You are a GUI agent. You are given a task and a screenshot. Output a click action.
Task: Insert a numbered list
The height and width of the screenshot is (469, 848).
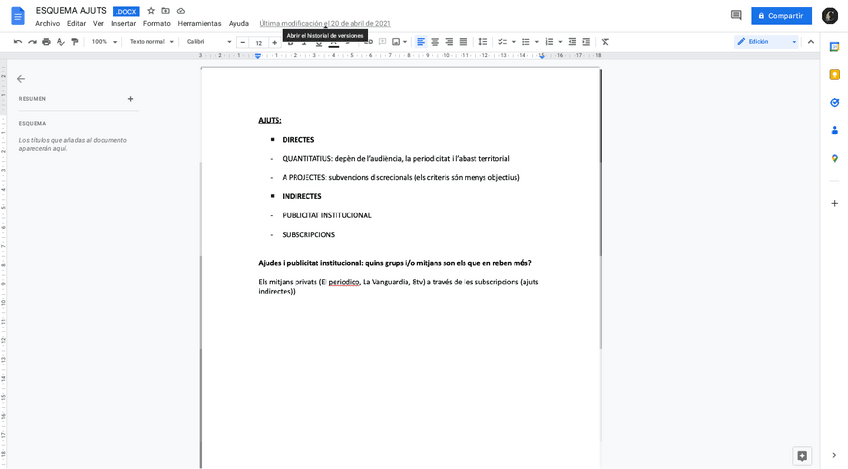point(549,42)
